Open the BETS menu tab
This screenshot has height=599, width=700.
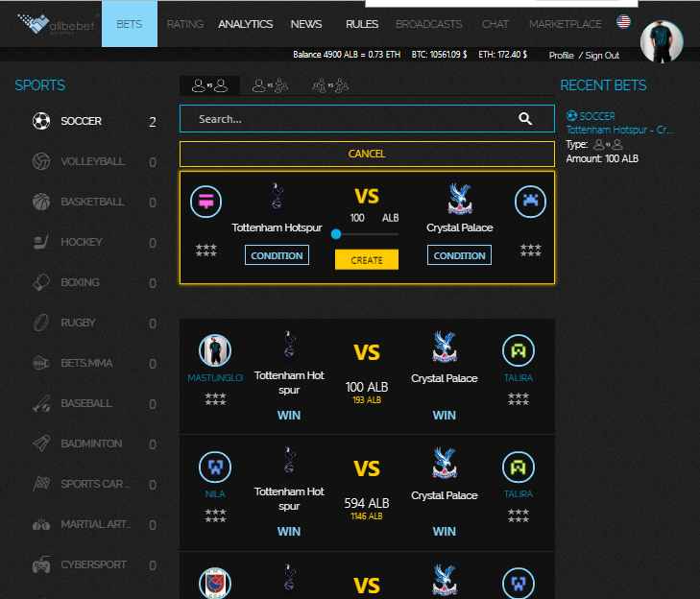pyautogui.click(x=130, y=24)
